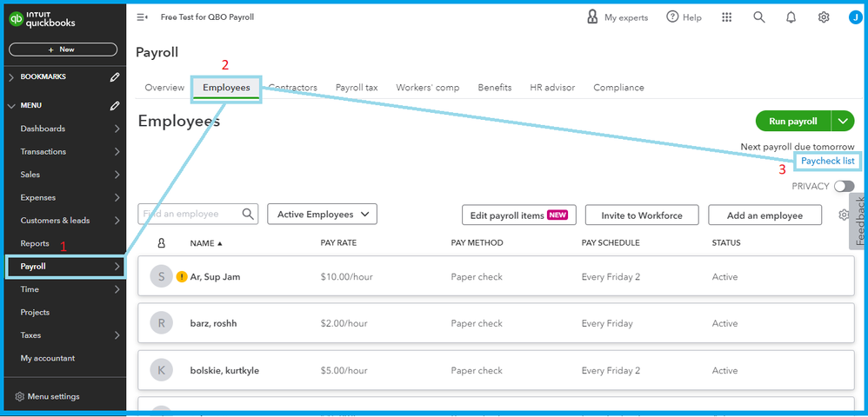Viewport: 868px width, 417px height.
Task: Open the apps grid icon
Action: click(x=727, y=17)
